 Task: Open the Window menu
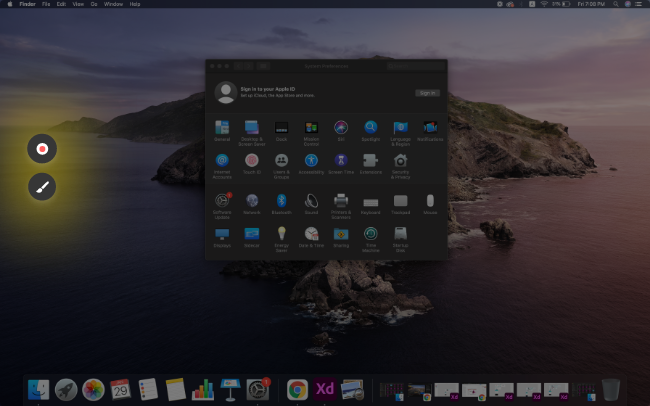113,4
